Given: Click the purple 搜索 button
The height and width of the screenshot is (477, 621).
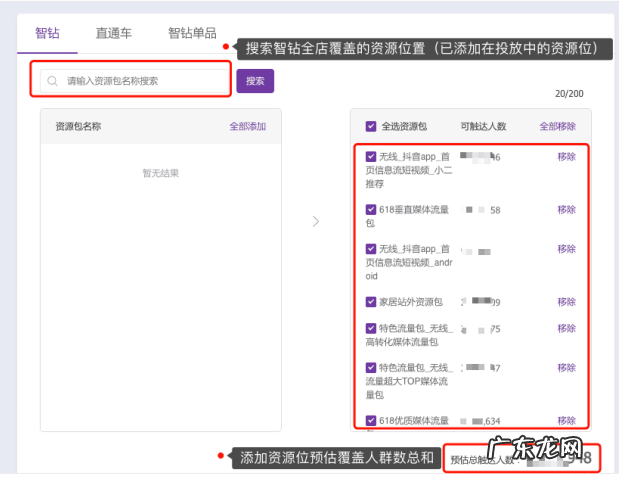Looking at the screenshot, I should point(255,81).
